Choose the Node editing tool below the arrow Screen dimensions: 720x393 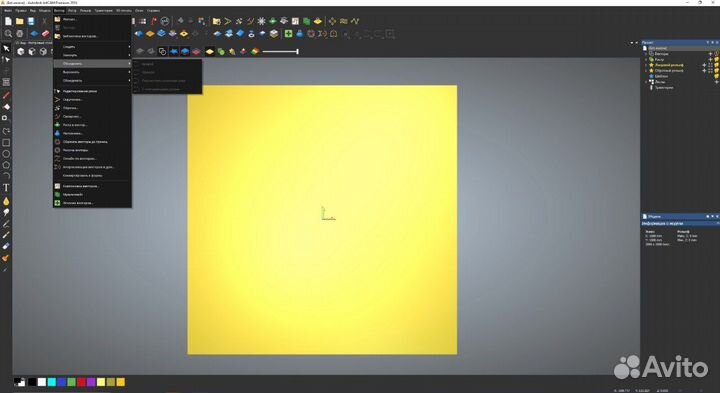tap(6, 60)
